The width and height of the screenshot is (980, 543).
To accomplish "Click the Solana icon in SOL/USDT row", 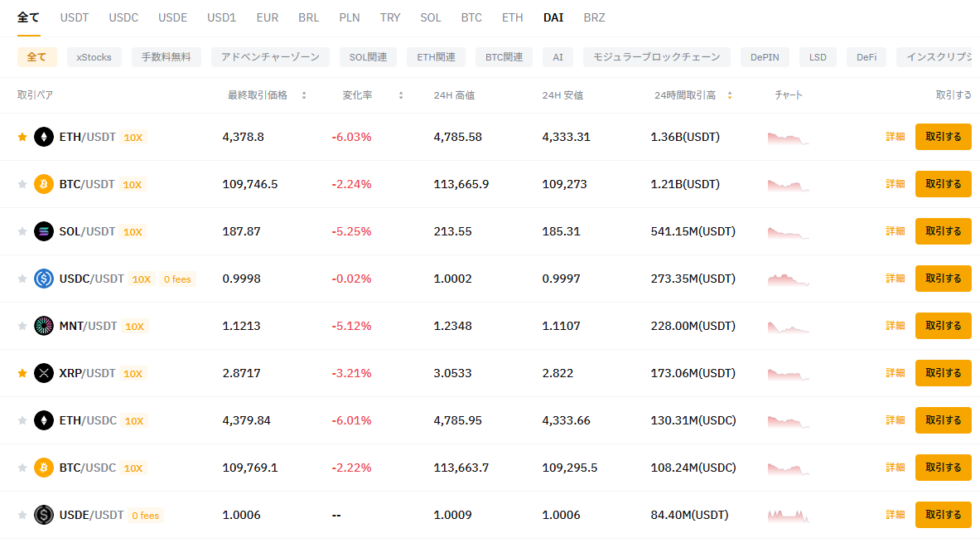I will (x=44, y=231).
